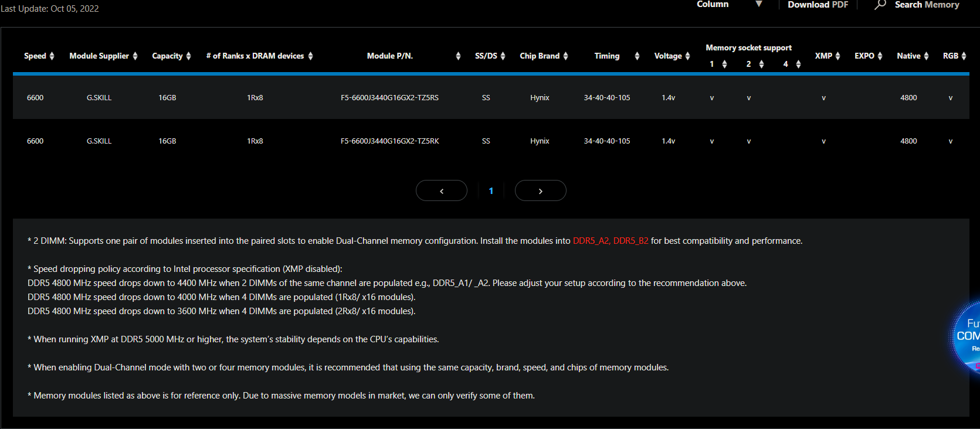Click G.SKILL in the TZ5RK row
Screen dimensions: 980x429
pos(99,141)
